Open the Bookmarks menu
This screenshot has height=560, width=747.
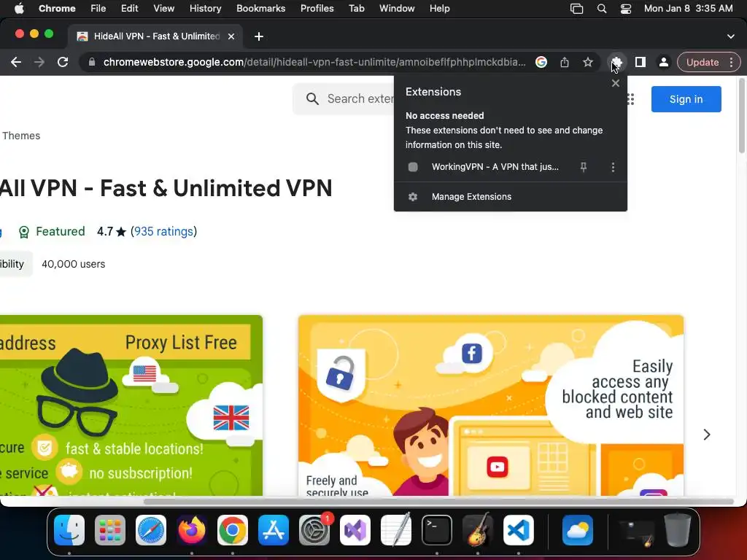coord(260,9)
